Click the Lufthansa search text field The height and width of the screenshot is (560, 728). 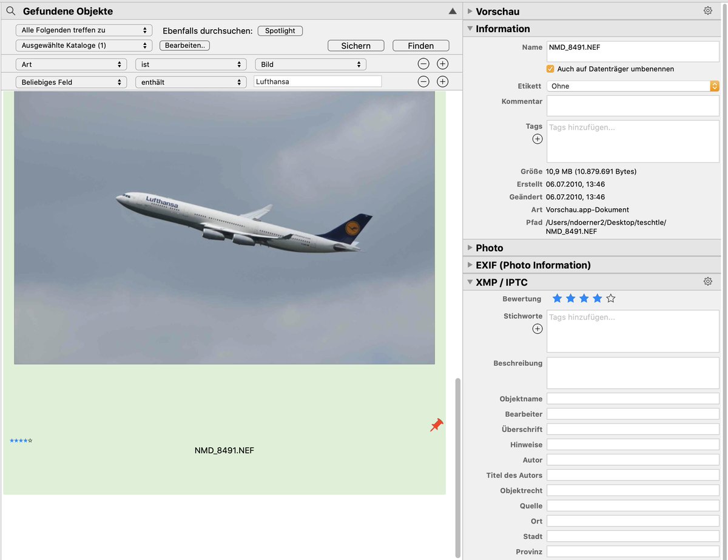pyautogui.click(x=318, y=81)
